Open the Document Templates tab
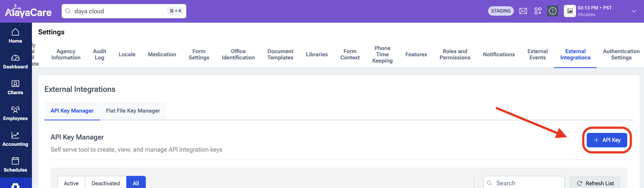Screen dimensions: 644x188 (280, 54)
